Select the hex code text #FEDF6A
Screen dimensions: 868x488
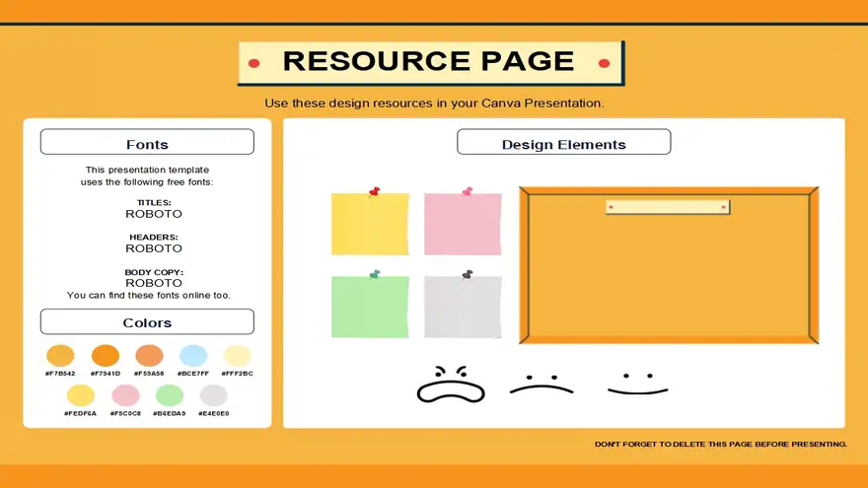point(80,413)
